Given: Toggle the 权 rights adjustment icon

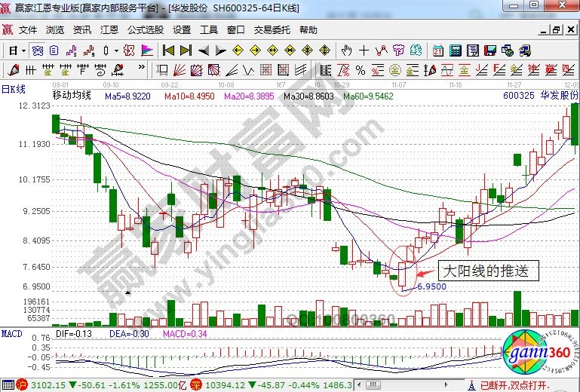Looking at the screenshot, I should (129, 51).
